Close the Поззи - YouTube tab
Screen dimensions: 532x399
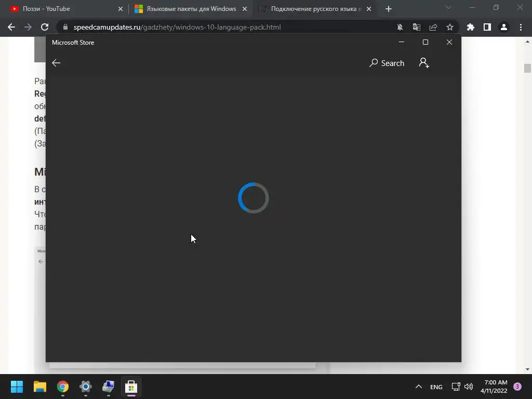[121, 9]
